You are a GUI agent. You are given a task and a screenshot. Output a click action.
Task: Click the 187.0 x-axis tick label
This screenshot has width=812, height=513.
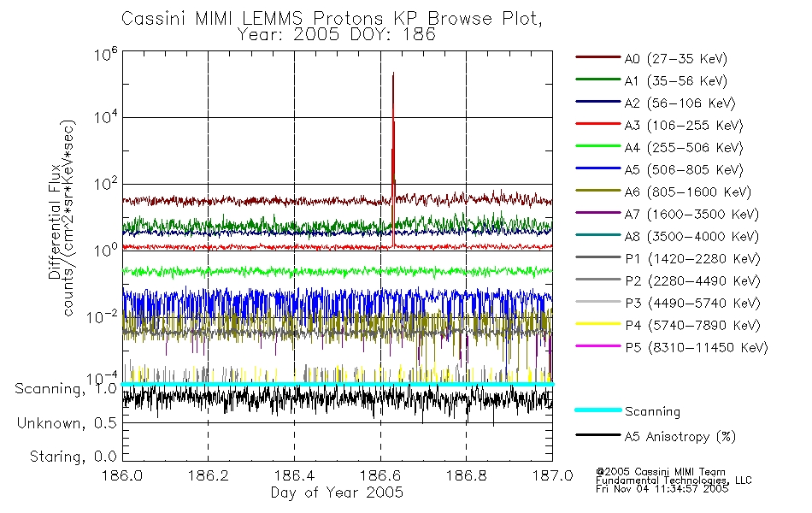552,475
